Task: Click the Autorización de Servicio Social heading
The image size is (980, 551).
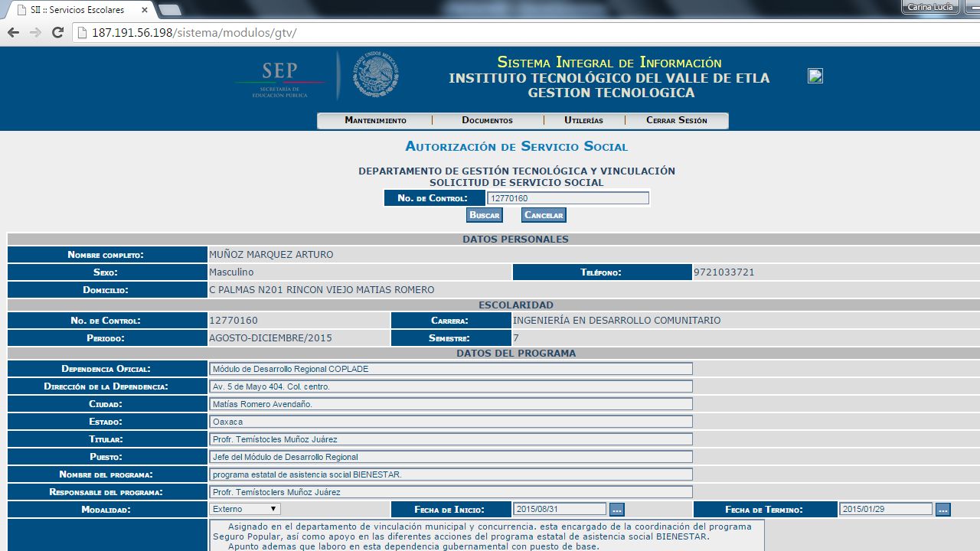Action: [516, 146]
